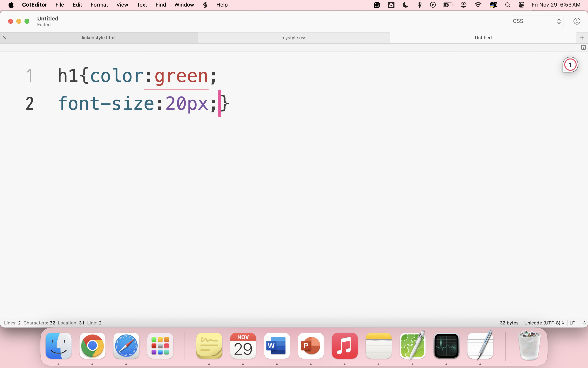Screen dimensions: 588x368
Task: Close the linkedstyle.html tab with X
Action: [5, 38]
